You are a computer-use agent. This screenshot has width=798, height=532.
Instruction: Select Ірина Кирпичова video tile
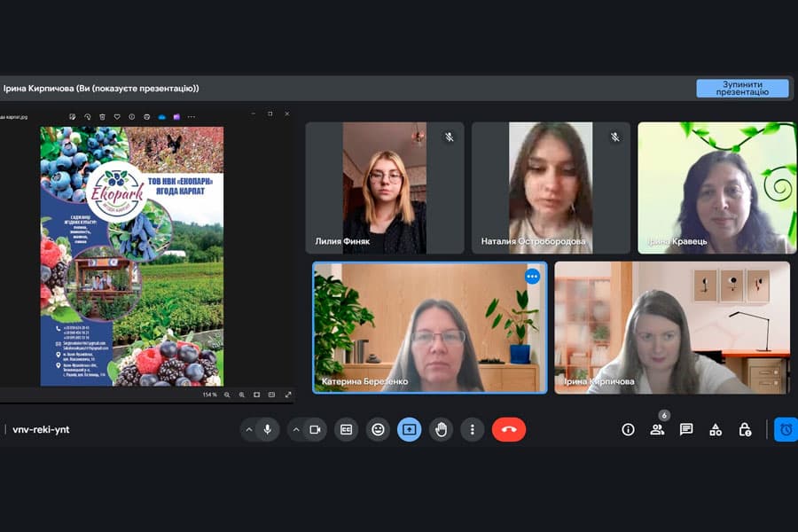pos(672,327)
